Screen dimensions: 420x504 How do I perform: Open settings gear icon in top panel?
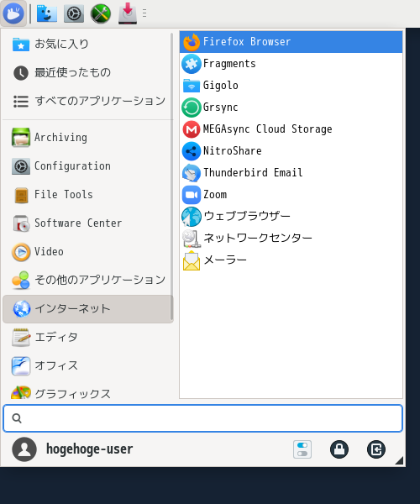pyautogui.click(x=74, y=13)
